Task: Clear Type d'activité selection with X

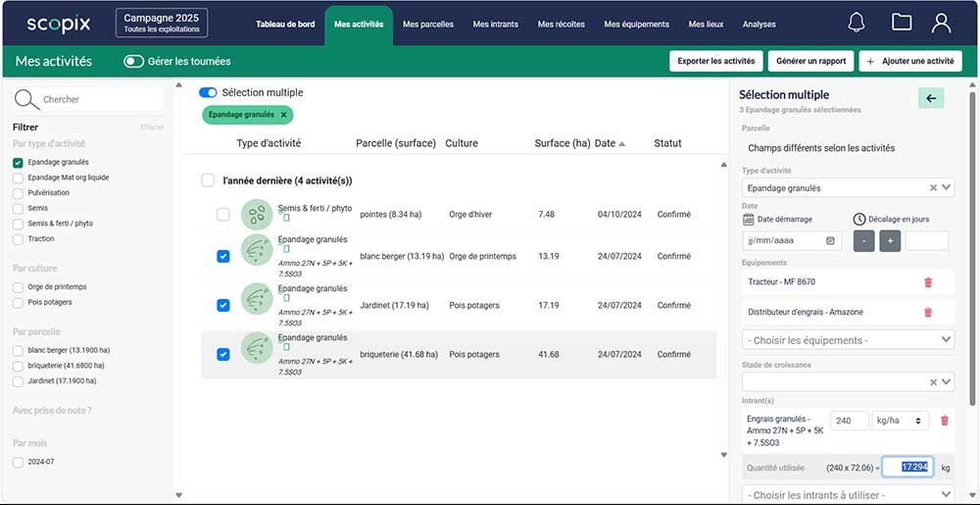Action: click(933, 187)
